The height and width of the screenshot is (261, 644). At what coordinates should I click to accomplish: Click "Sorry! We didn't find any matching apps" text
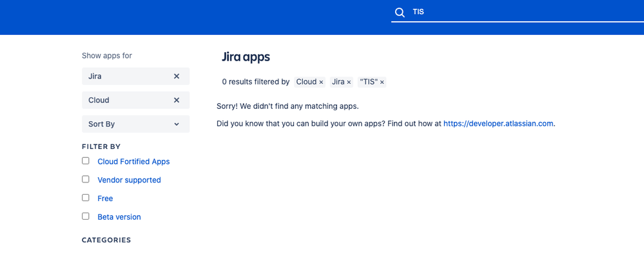[288, 106]
